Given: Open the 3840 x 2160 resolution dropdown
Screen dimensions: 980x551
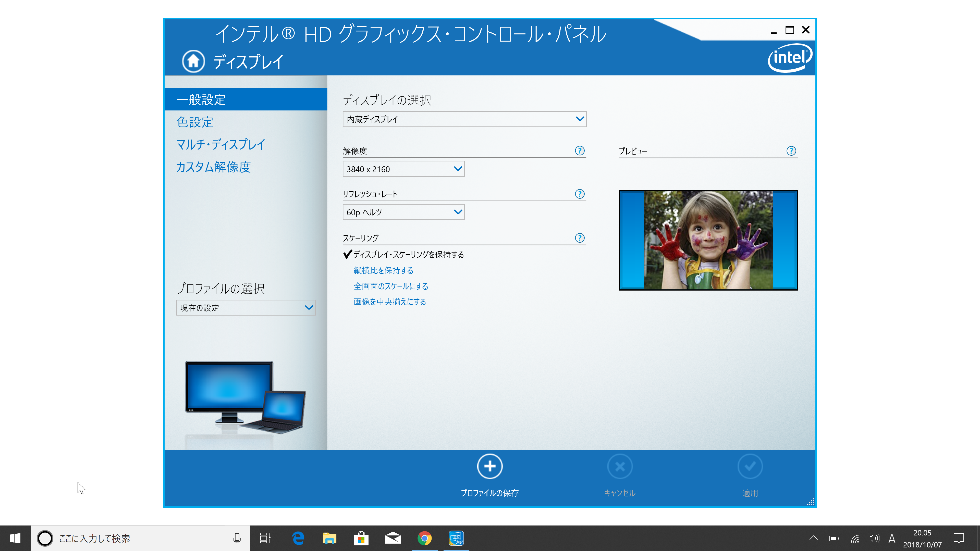Looking at the screenshot, I should (x=404, y=169).
